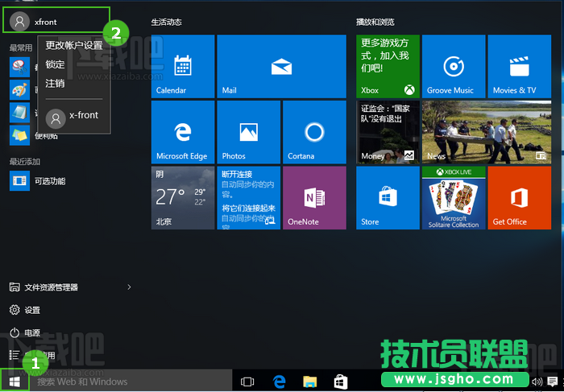Screen dimensions: 564x392
Task: Open the Get Office tile
Action: [x=520, y=198]
